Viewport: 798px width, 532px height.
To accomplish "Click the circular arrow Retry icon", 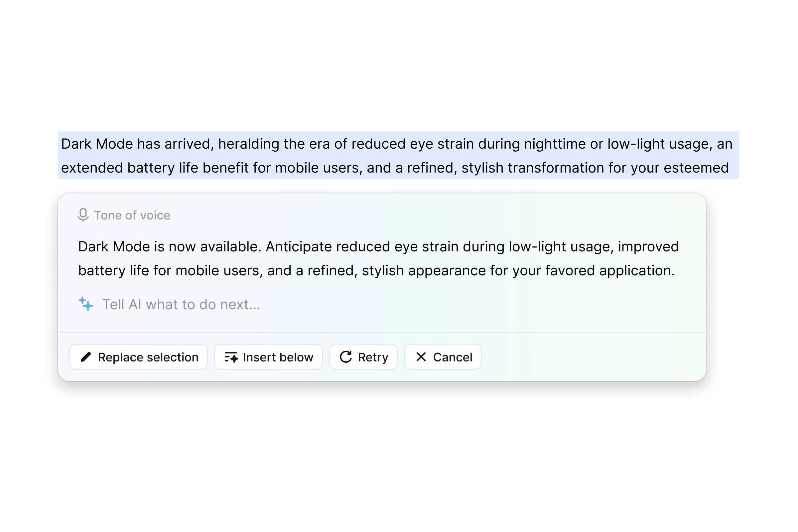I will point(346,357).
